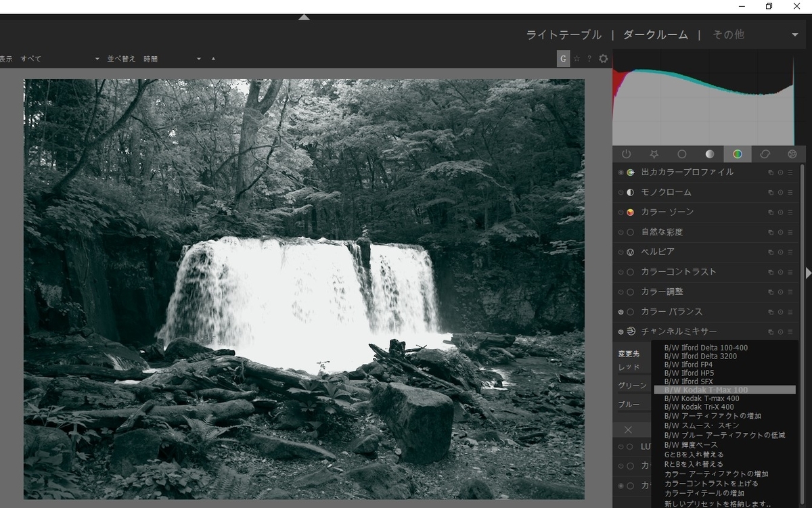Reset parameters of モノクローム module
This screenshot has height=508, width=812.
tap(780, 193)
